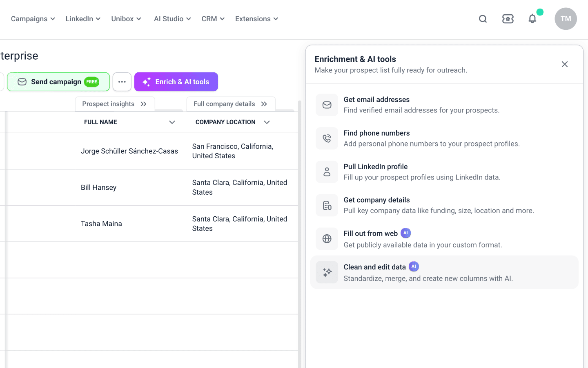Click AI badge next to Fill out from web
588x368 pixels.
pyautogui.click(x=405, y=233)
